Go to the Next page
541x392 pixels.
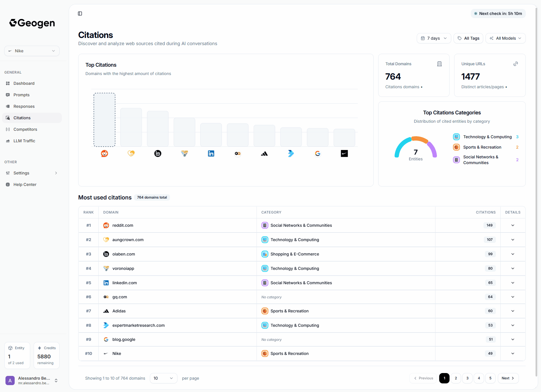point(508,378)
